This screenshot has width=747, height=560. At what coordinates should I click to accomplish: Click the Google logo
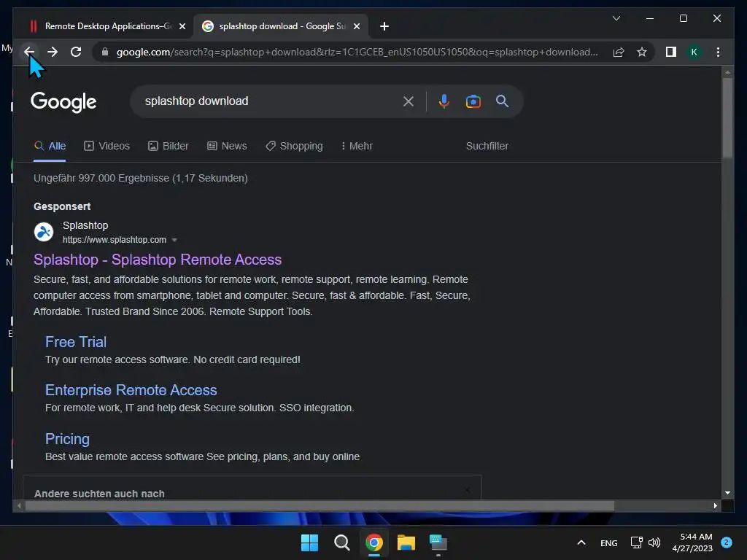pyautogui.click(x=63, y=102)
